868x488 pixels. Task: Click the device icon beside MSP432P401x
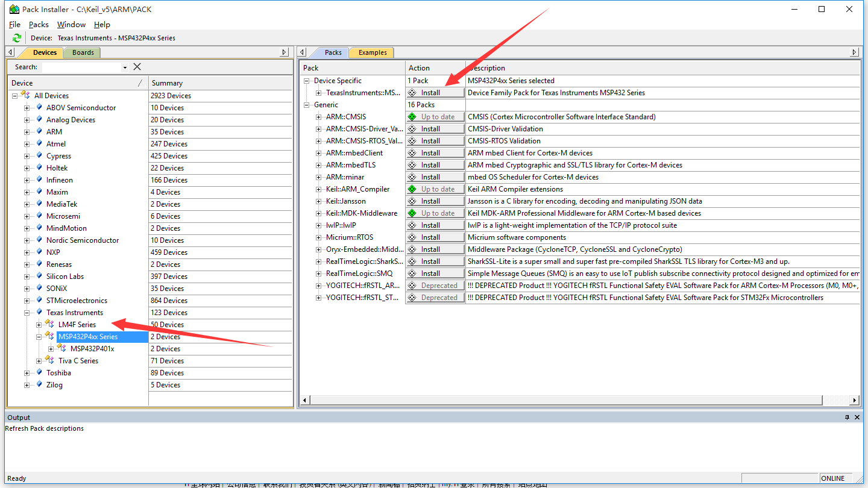click(62, 348)
